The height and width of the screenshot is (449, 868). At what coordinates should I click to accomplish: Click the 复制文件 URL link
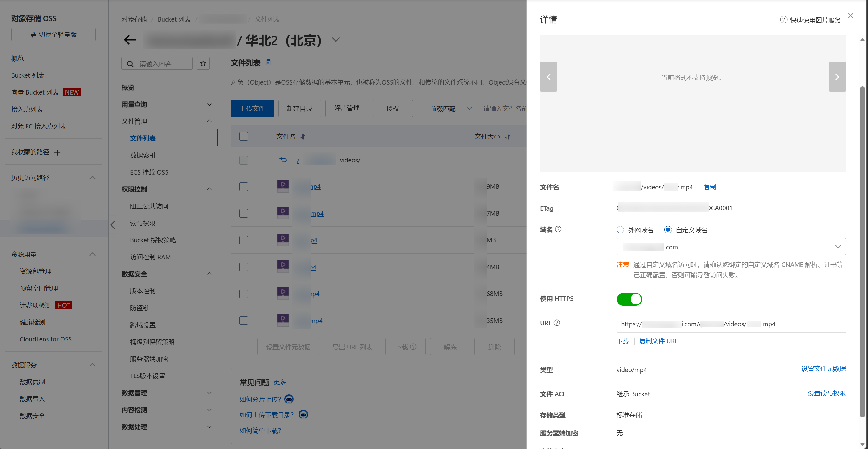point(658,341)
